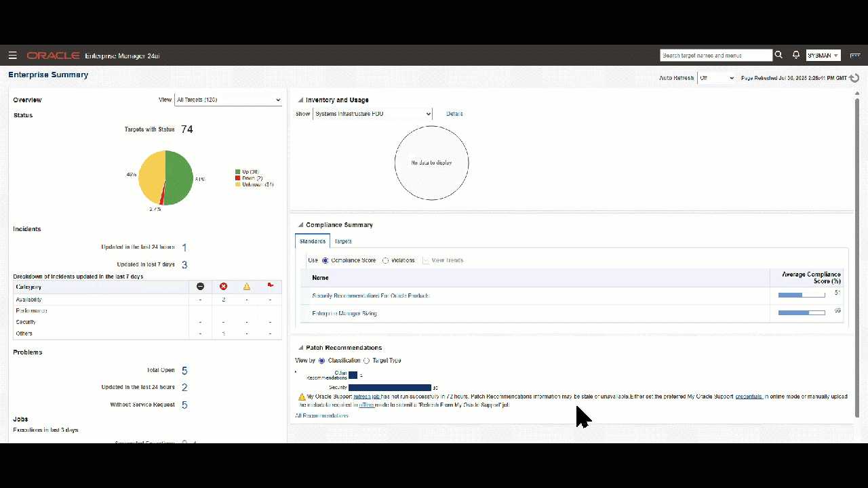The height and width of the screenshot is (488, 868).
Task: Click problems updated in last 24 hours count
Action: [184, 388]
